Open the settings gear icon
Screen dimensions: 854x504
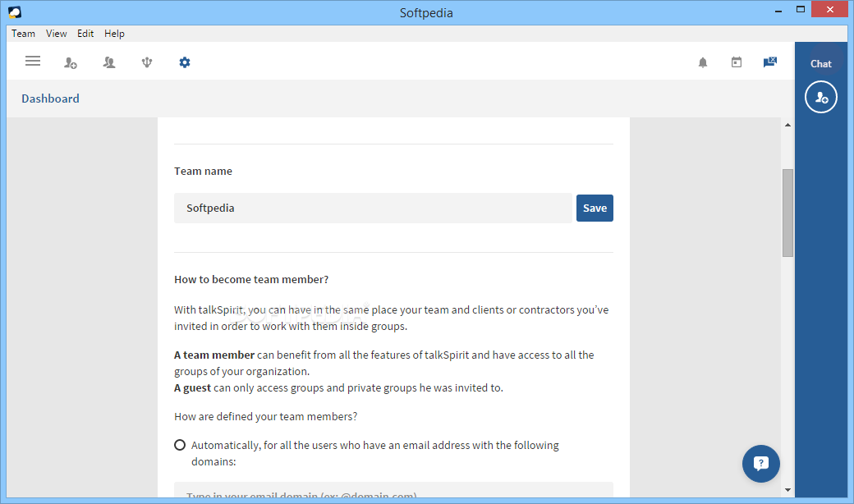[185, 62]
